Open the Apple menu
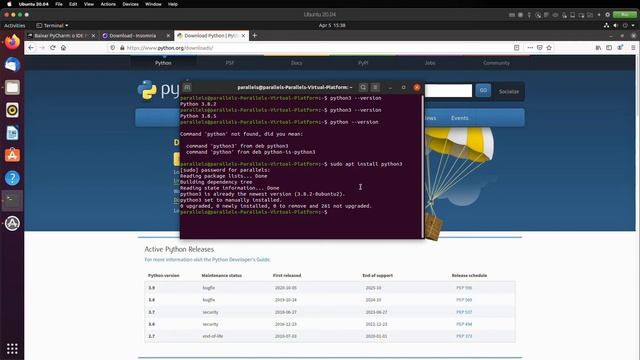This screenshot has height=360, width=640. click(9, 4)
